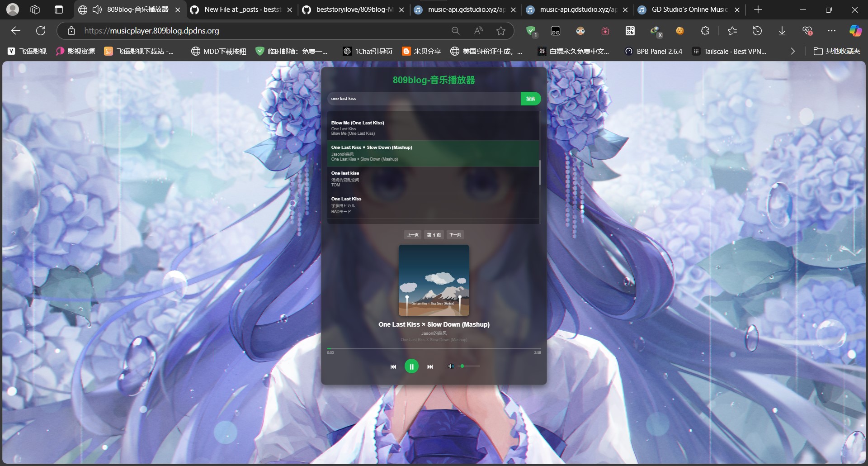This screenshot has height=466, width=868.
Task: Open the tab actions menu
Action: pyautogui.click(x=59, y=10)
